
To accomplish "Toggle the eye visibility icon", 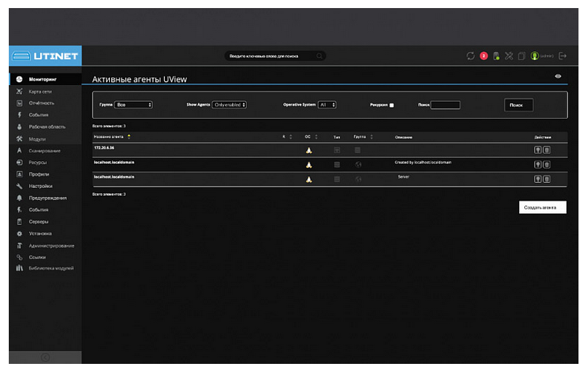I will pos(559,76).
